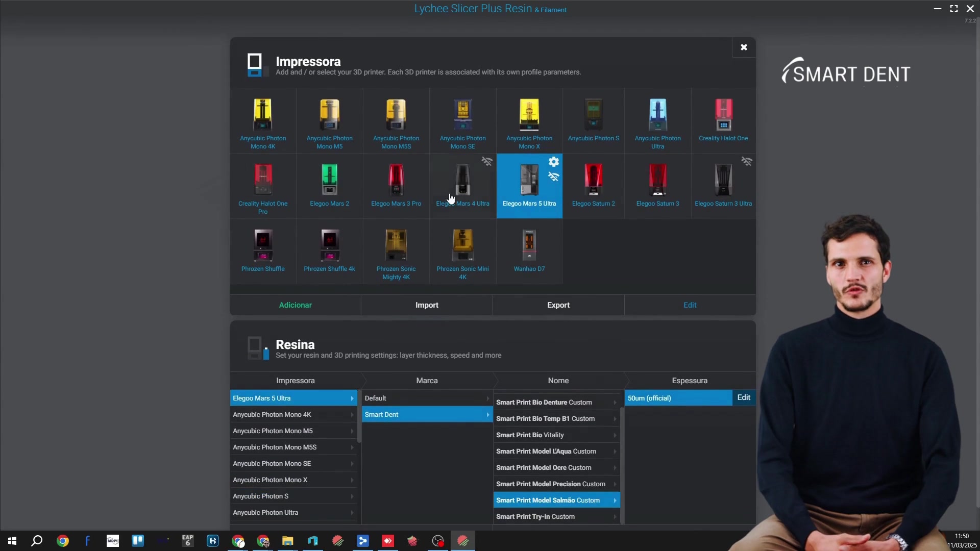
Task: Select Smart Print Try-In Custom resin
Action: coord(556,517)
